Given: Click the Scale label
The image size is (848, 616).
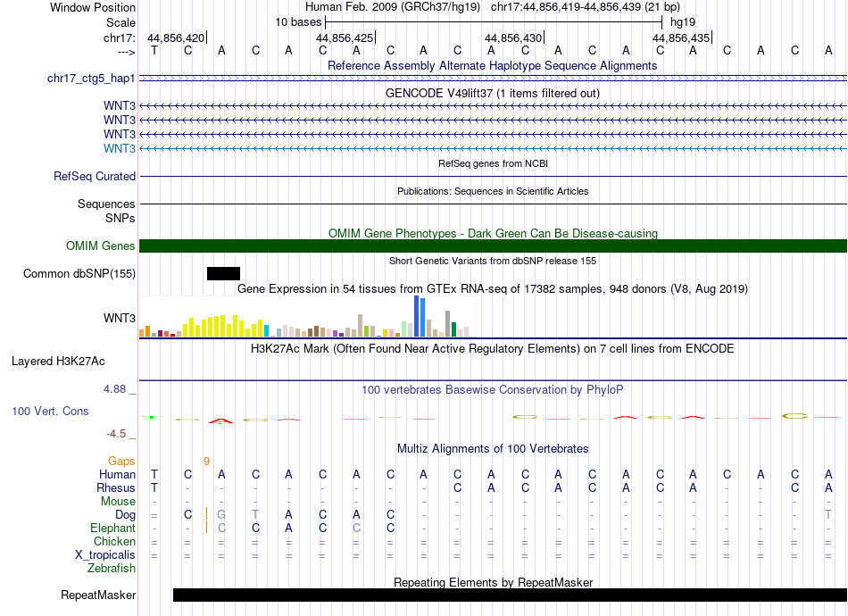Looking at the screenshot, I should (x=121, y=22).
